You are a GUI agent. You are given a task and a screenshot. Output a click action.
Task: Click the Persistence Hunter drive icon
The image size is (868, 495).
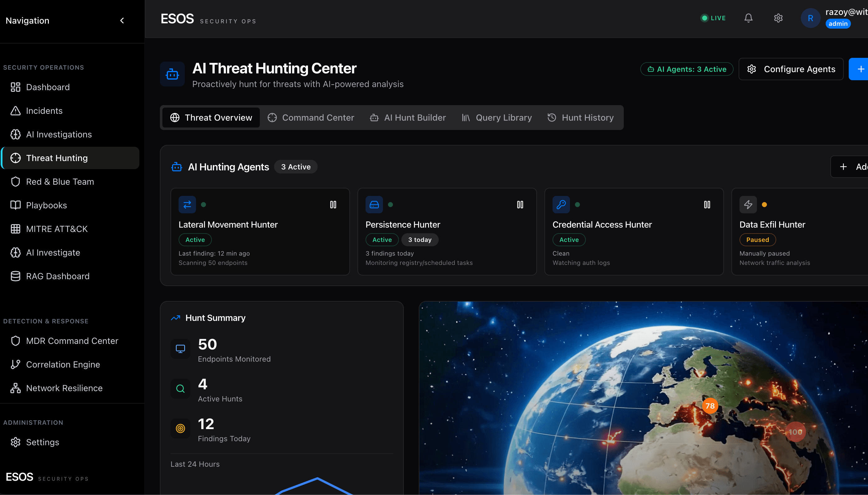click(x=374, y=205)
